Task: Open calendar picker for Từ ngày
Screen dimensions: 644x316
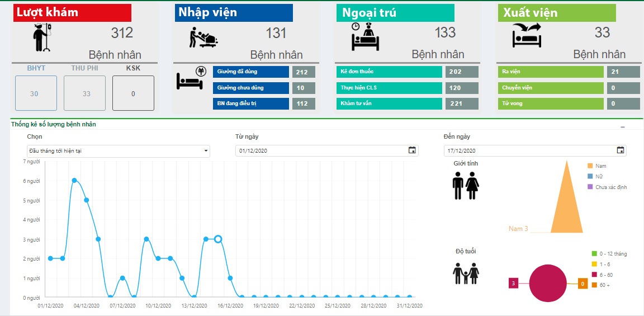Action: point(412,150)
